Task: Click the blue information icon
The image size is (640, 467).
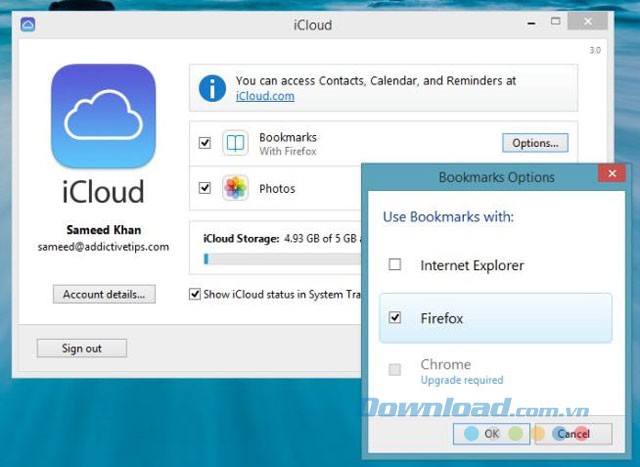Action: (212, 88)
